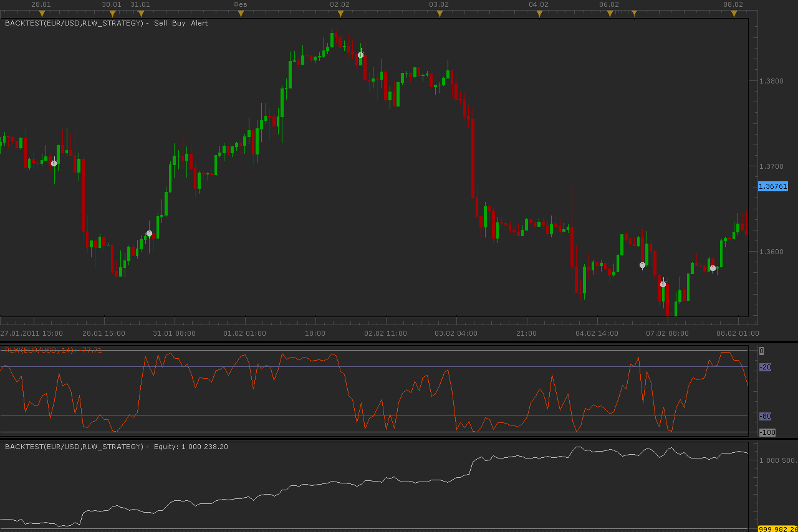Click the Sell label in backtest legend

[161, 23]
